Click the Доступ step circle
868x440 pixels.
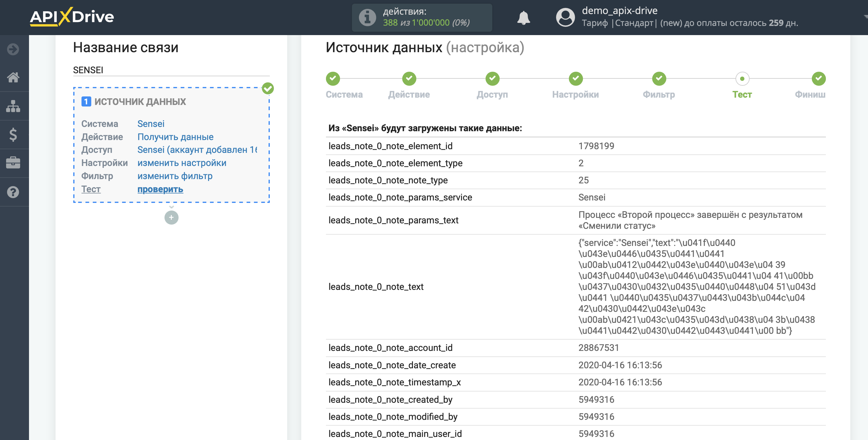click(x=492, y=78)
